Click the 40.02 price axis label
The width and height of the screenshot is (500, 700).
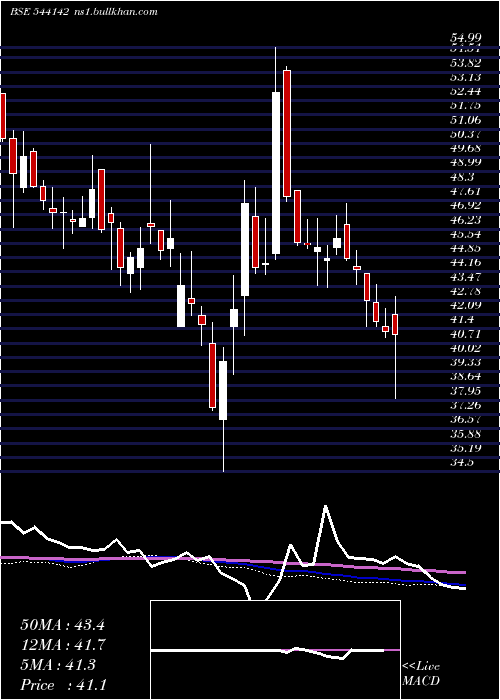click(x=465, y=348)
